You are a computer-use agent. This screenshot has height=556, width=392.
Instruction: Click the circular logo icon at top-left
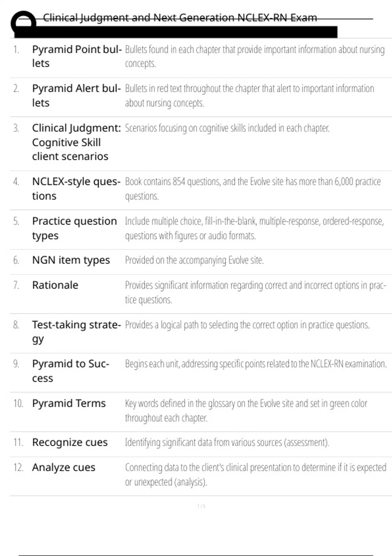tap(24, 22)
